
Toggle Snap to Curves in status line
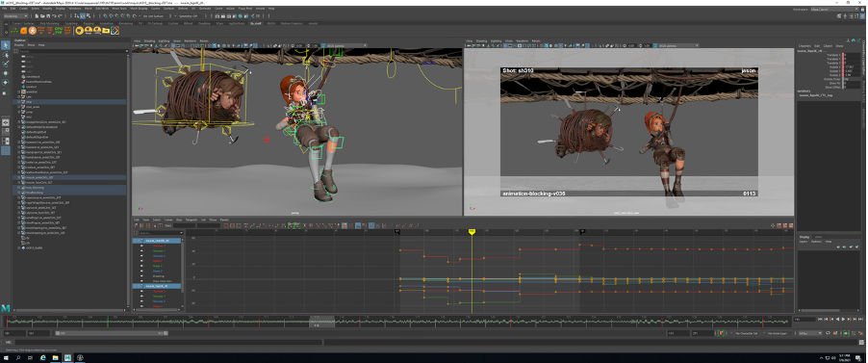point(112,16)
